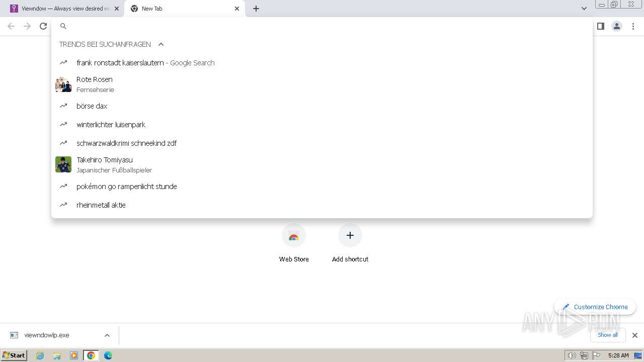
Task: Click trend icon beside pokémon go rampenlicht stunde
Action: 63,186
